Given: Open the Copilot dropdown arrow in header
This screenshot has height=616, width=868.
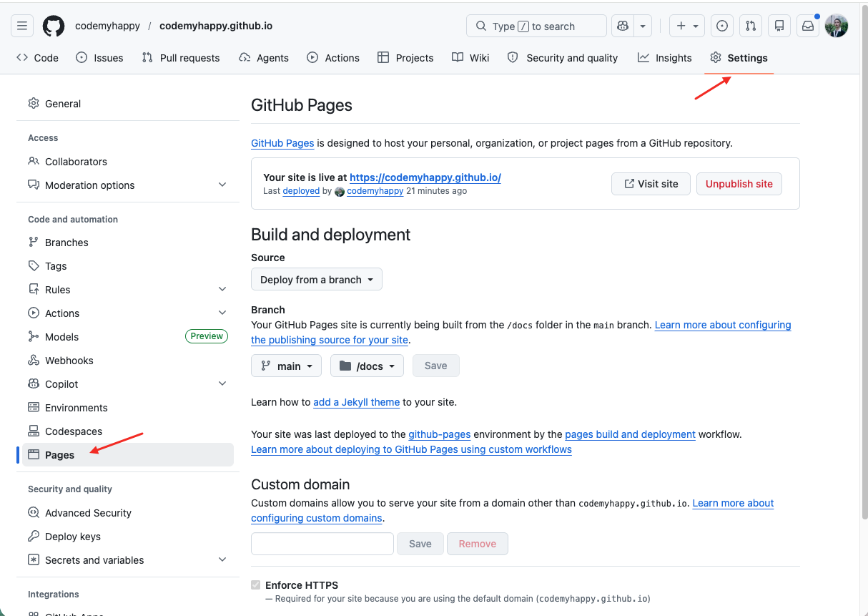Looking at the screenshot, I should [x=643, y=26].
